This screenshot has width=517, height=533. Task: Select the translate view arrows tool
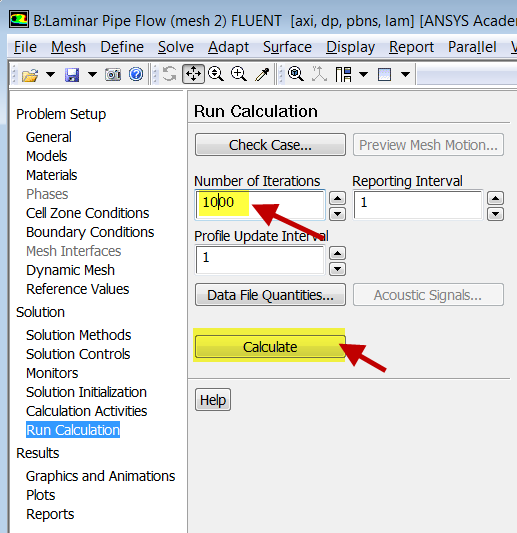click(x=193, y=74)
